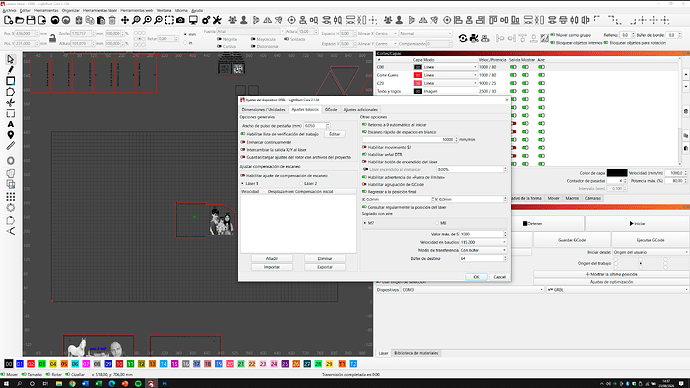Click the New file icon in toolbar

[x=8, y=20]
